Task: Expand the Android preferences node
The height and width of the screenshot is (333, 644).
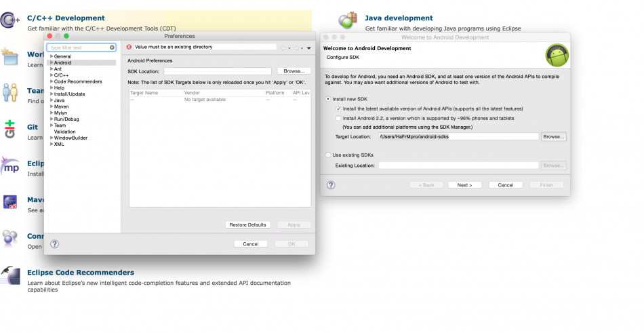Action: [x=52, y=62]
